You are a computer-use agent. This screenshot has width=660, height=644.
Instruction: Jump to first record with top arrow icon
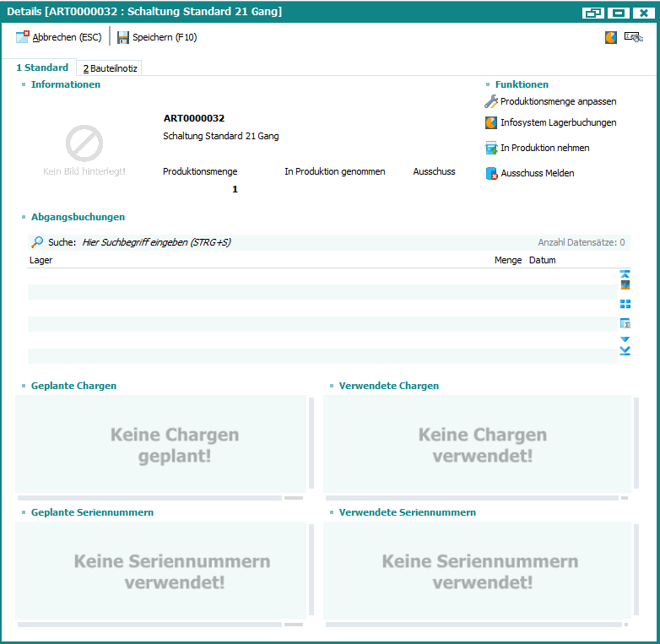(x=625, y=273)
